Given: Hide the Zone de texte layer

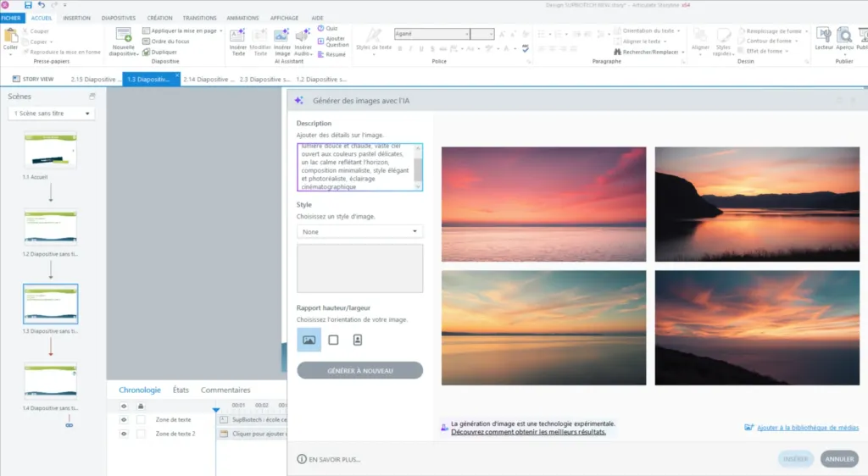Looking at the screenshot, I should click(x=124, y=419).
